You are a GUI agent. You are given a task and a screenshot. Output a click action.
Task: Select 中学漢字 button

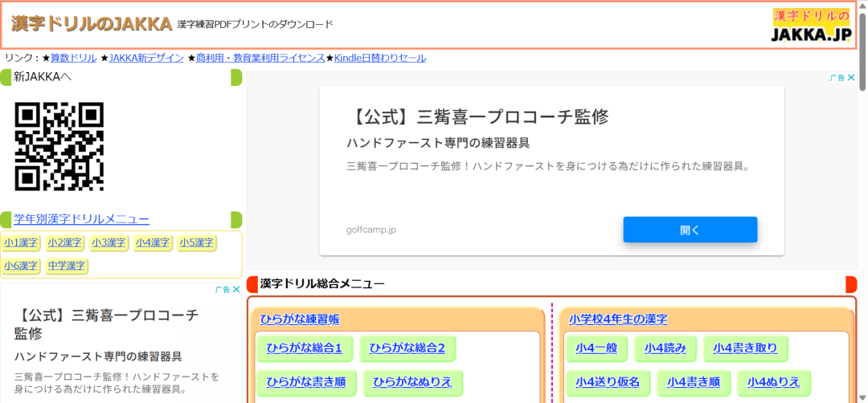[x=67, y=266]
